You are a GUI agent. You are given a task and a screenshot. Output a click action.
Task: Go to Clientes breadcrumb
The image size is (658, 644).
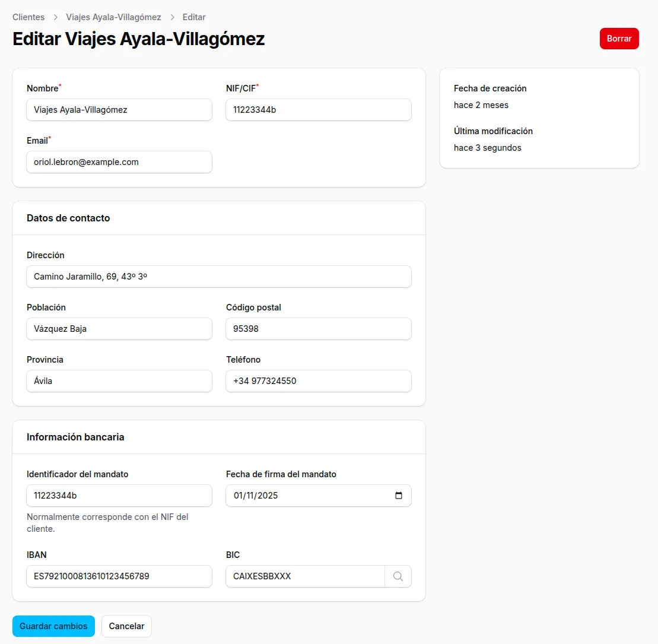[28, 17]
